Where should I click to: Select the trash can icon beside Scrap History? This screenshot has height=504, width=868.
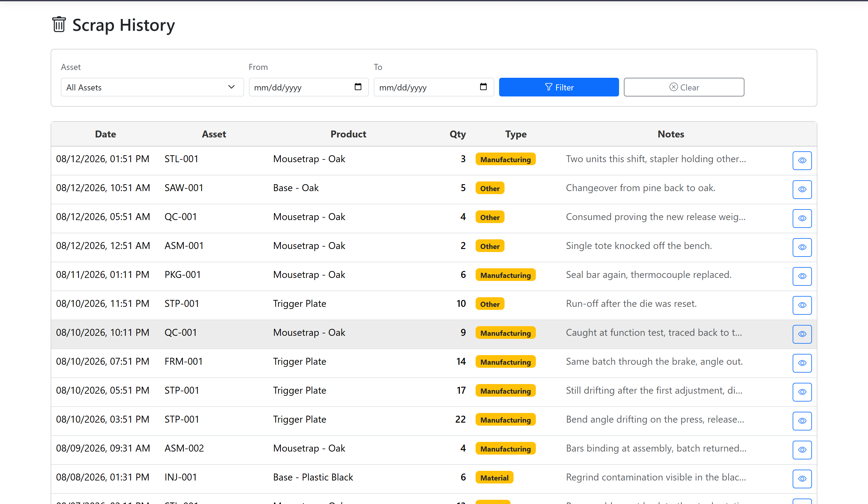[x=59, y=24]
